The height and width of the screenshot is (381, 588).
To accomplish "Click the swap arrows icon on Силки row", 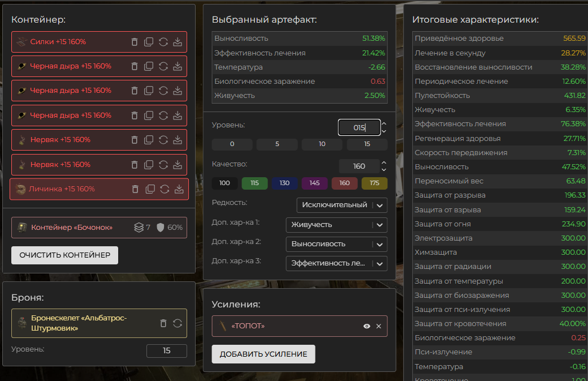I will click(163, 42).
